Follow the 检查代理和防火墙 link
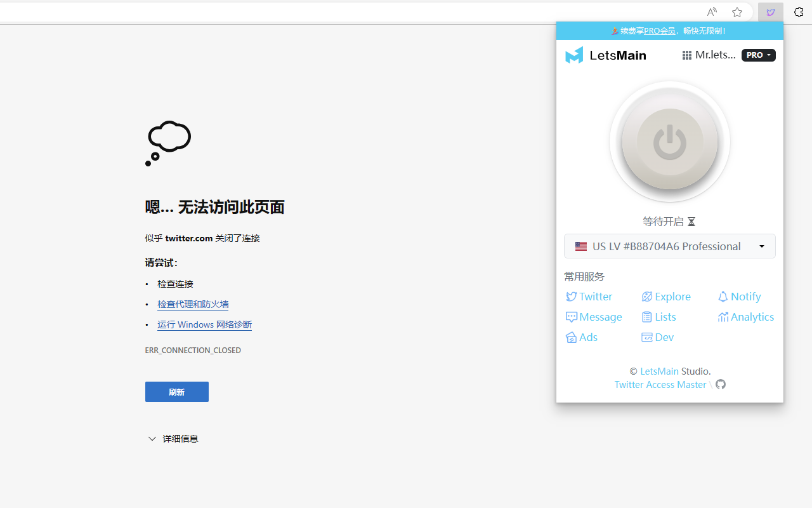The height and width of the screenshot is (508, 812). point(193,304)
